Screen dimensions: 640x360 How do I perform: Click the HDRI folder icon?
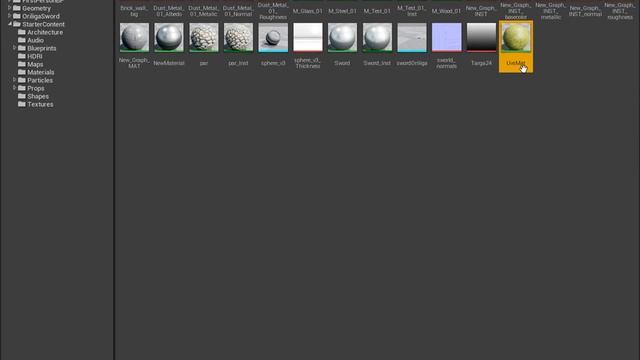(x=22, y=56)
